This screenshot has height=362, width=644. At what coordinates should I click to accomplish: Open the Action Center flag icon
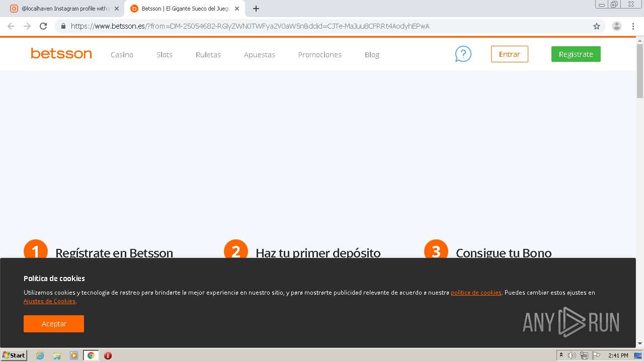click(x=596, y=355)
